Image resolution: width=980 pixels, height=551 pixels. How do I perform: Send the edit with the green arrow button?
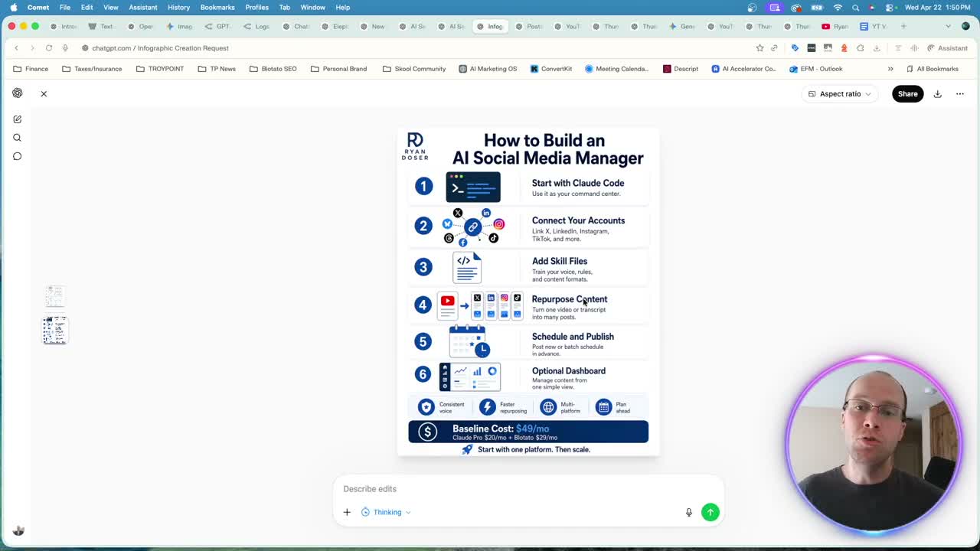pos(710,512)
